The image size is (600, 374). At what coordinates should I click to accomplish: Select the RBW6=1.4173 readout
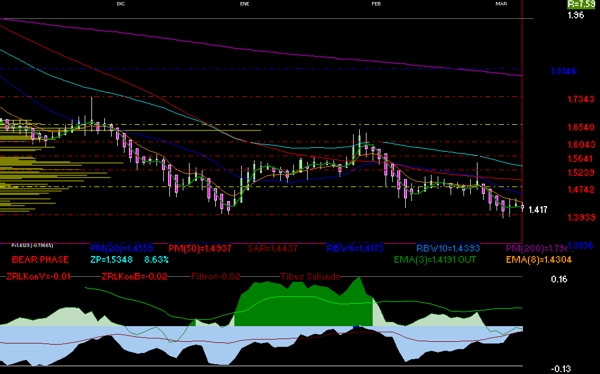coord(355,248)
